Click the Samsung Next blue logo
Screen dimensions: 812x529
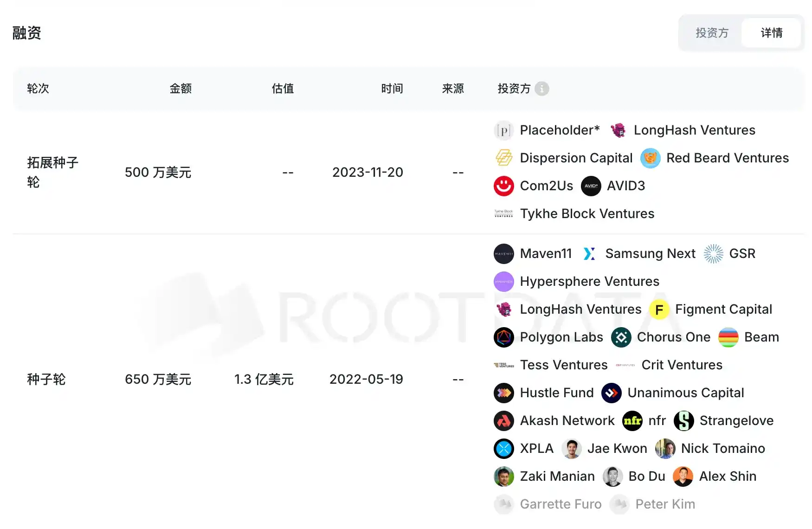coord(589,254)
